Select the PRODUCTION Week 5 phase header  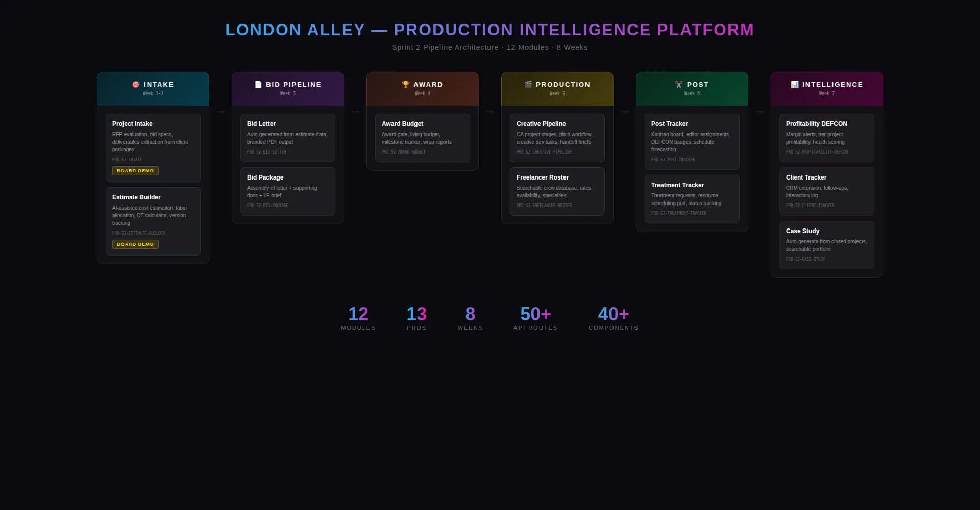[x=557, y=88]
